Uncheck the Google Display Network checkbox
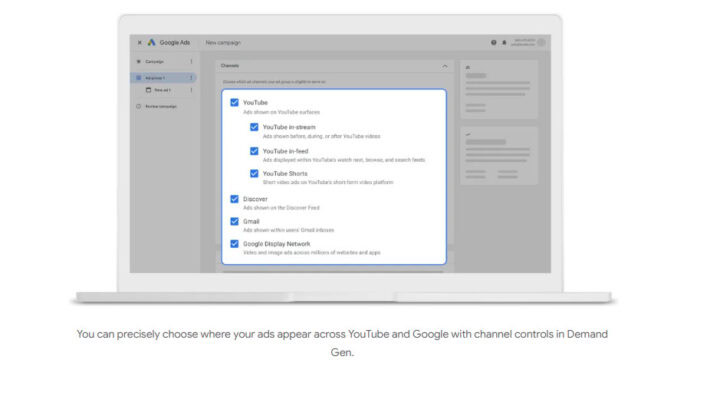 [x=235, y=243]
